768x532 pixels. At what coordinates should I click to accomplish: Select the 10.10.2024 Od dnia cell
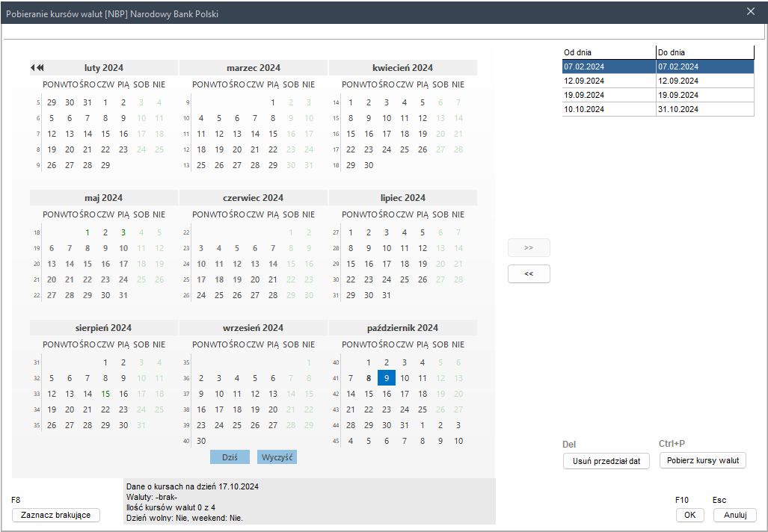609,109
